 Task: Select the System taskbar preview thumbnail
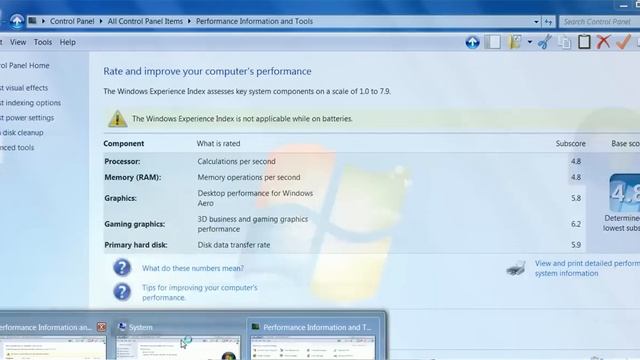click(x=178, y=348)
